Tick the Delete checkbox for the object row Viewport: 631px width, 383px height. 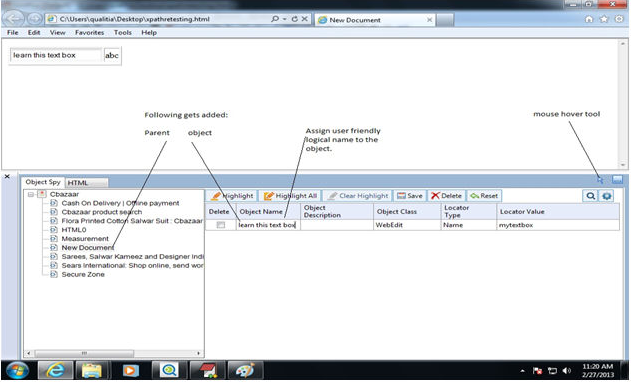click(221, 225)
